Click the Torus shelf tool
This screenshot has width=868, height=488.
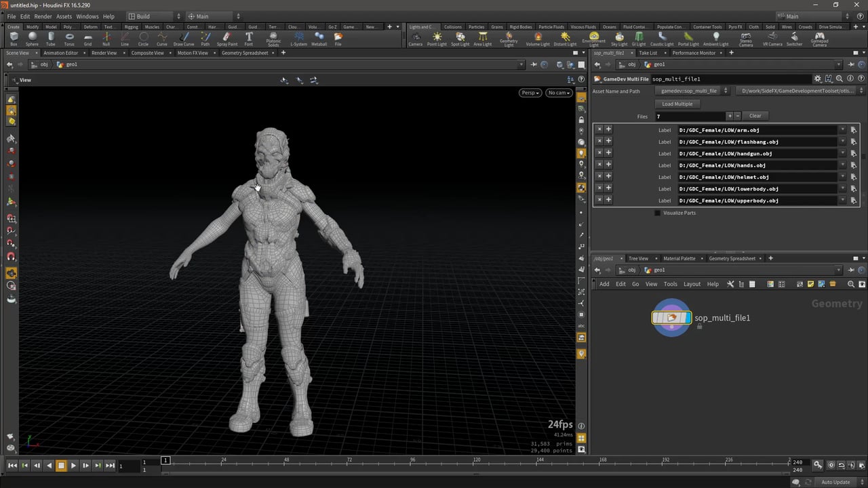pos(69,39)
